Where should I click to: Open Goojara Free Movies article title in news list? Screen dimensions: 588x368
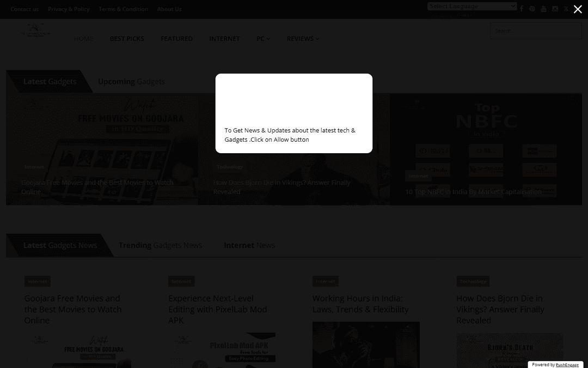coord(73,309)
